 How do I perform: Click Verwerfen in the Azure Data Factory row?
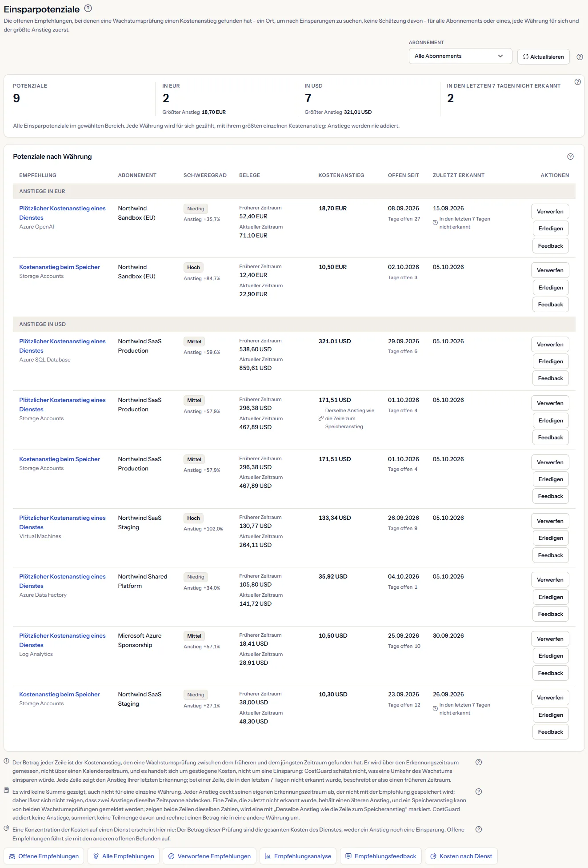(550, 580)
